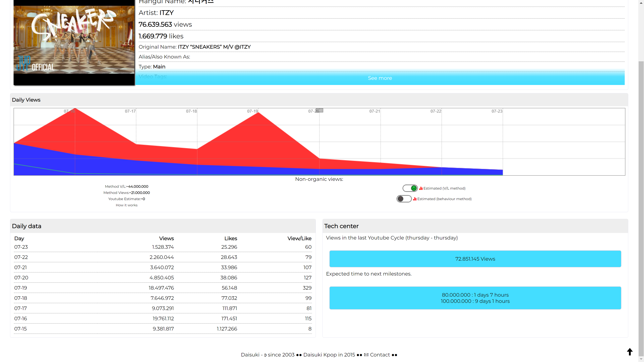Screen dimensions: 644x362
Task: Select the View/Like column header
Action: pyautogui.click(x=299, y=239)
